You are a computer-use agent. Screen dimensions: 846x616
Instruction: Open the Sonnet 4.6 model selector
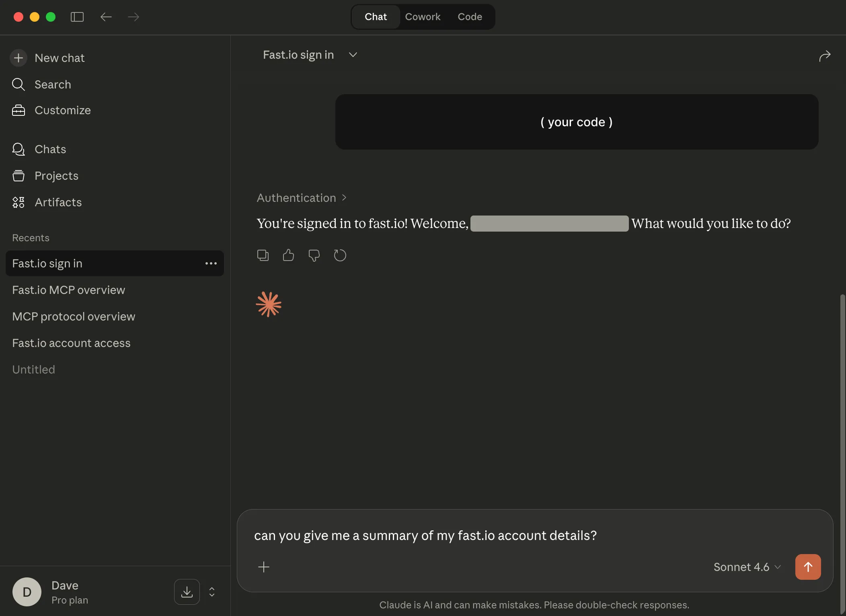746,567
